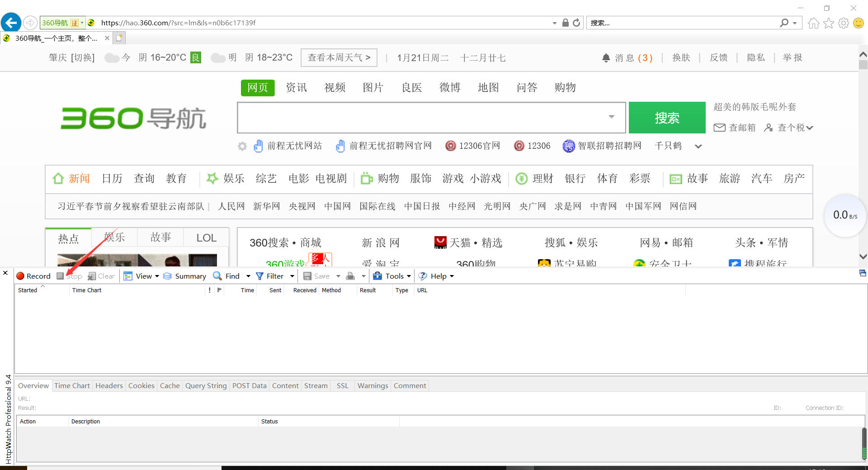The image size is (868, 470).
Task: Switch to the Headers tab
Action: pyautogui.click(x=108, y=385)
